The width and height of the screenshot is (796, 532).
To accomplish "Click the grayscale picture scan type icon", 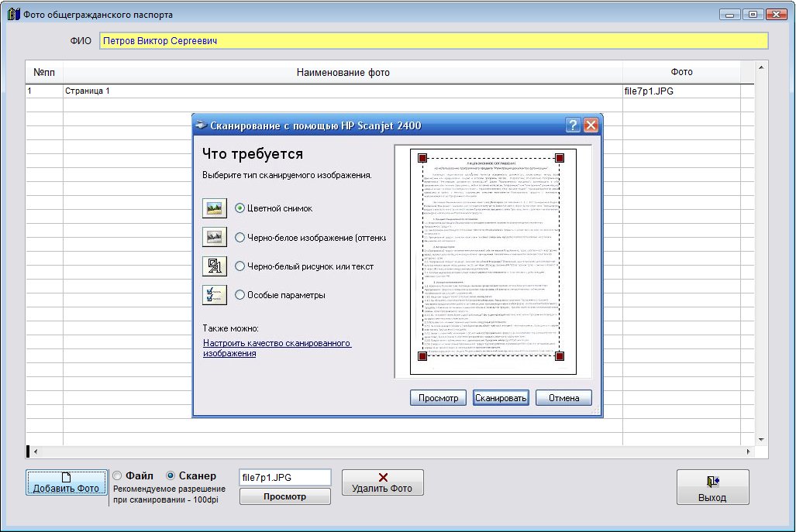I will pyautogui.click(x=213, y=237).
